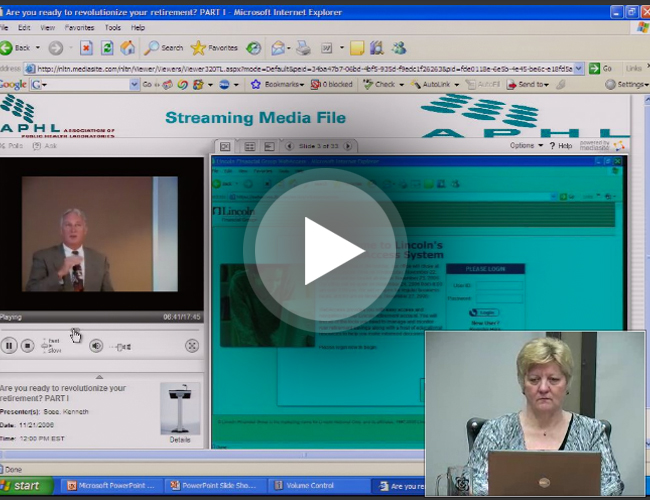Open Details under the podium image
This screenshot has width=650, height=500.
point(180,440)
